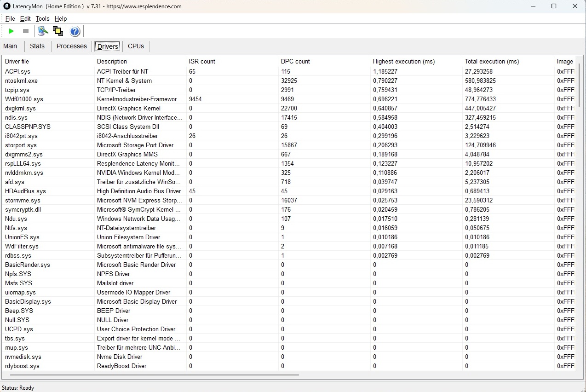Image resolution: width=586 pixels, height=392 pixels.
Task: Sort by Highest execution (ms) column header
Action: [x=403, y=61]
